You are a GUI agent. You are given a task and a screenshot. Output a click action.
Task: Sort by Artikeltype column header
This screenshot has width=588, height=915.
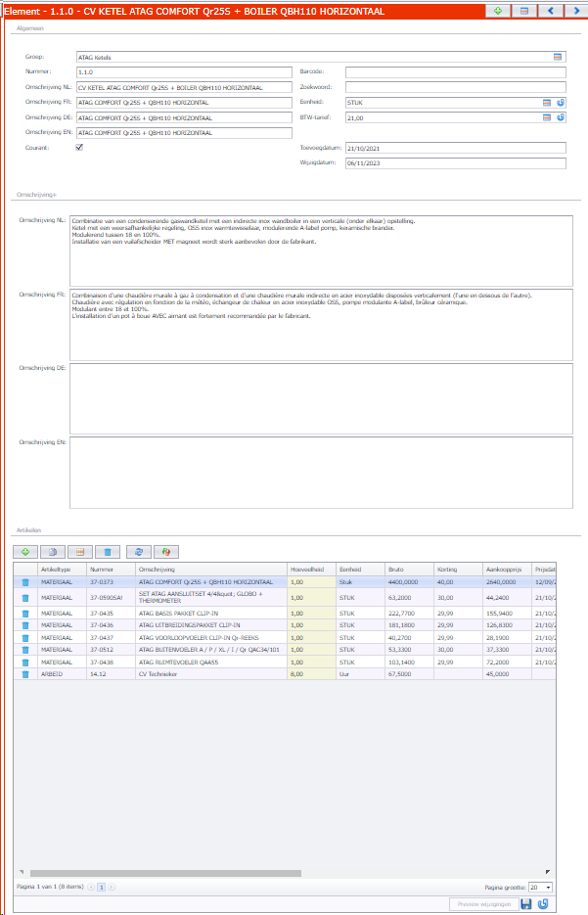click(x=63, y=569)
